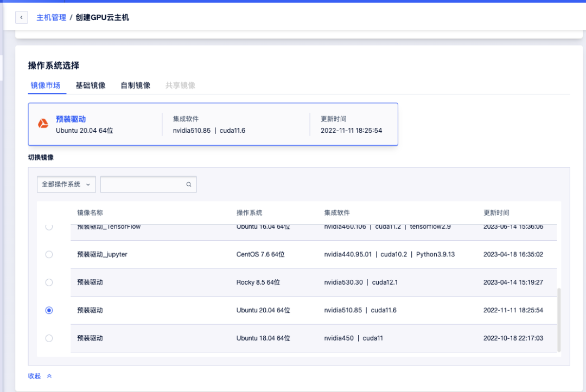Click the 更新时间 column header in the table
Image resolution: width=586 pixels, height=392 pixels.
pos(496,213)
